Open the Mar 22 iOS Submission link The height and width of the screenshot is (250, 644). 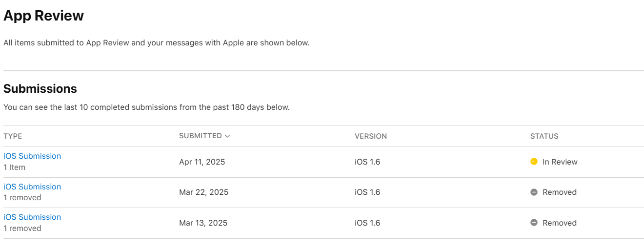click(x=32, y=187)
